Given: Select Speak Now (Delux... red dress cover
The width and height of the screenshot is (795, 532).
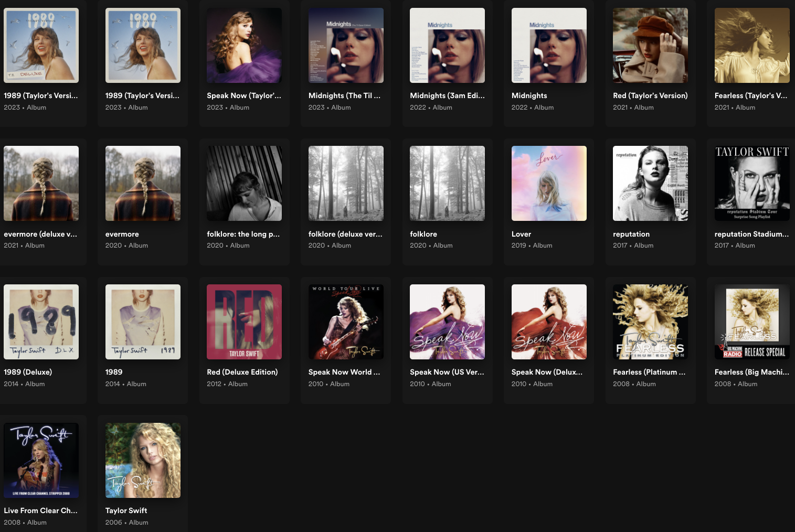Looking at the screenshot, I should (549, 322).
